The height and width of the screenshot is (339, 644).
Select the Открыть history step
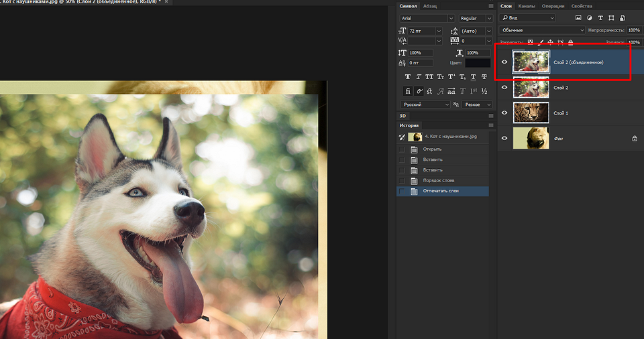433,149
